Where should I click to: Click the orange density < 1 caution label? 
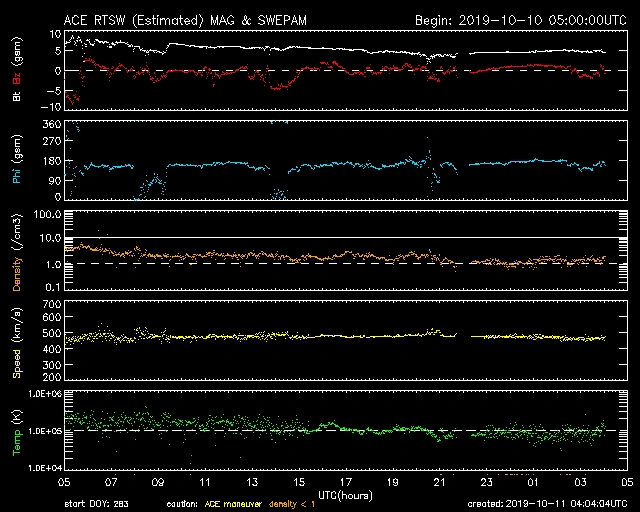pos(304,504)
